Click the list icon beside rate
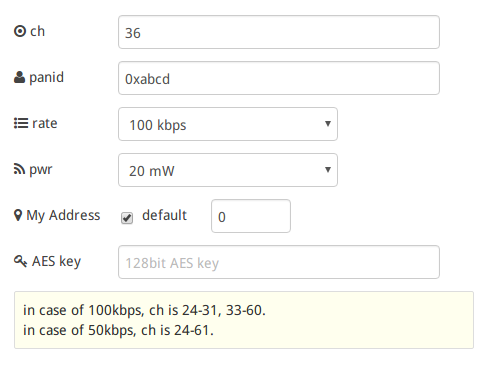The height and width of the screenshot is (376, 494). pos(21,123)
